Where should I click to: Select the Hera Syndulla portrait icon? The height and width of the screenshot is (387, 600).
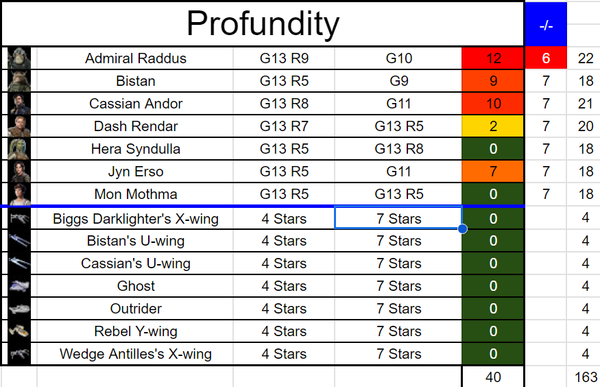(x=19, y=149)
